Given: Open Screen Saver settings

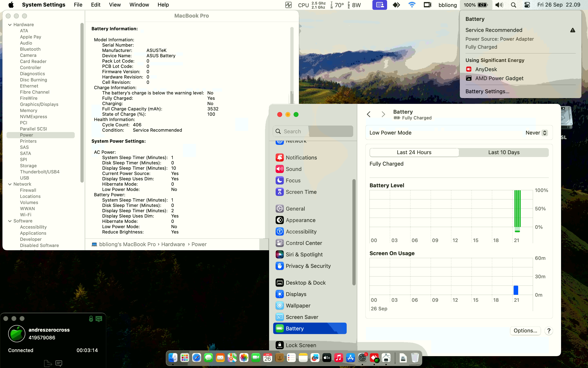Looking at the screenshot, I should point(310,317).
